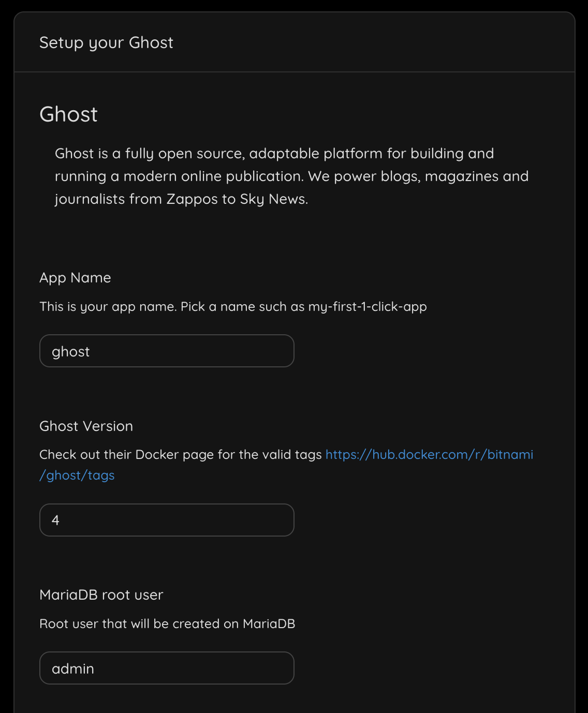This screenshot has width=588, height=713.
Task: Click the divider below the dialog header
Action: tap(294, 72)
